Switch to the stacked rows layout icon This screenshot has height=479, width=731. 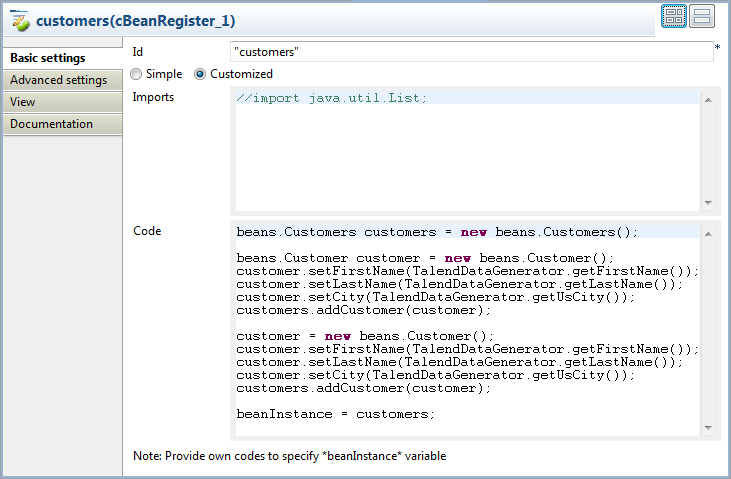702,16
